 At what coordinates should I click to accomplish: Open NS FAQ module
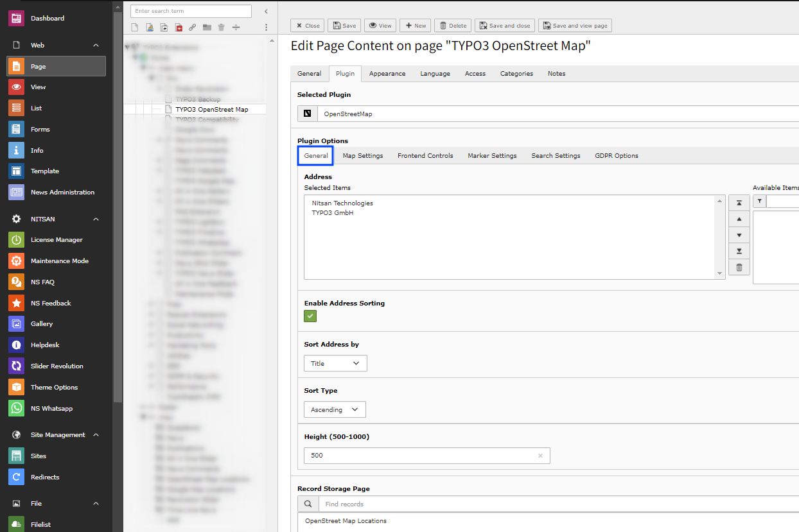(x=57, y=282)
